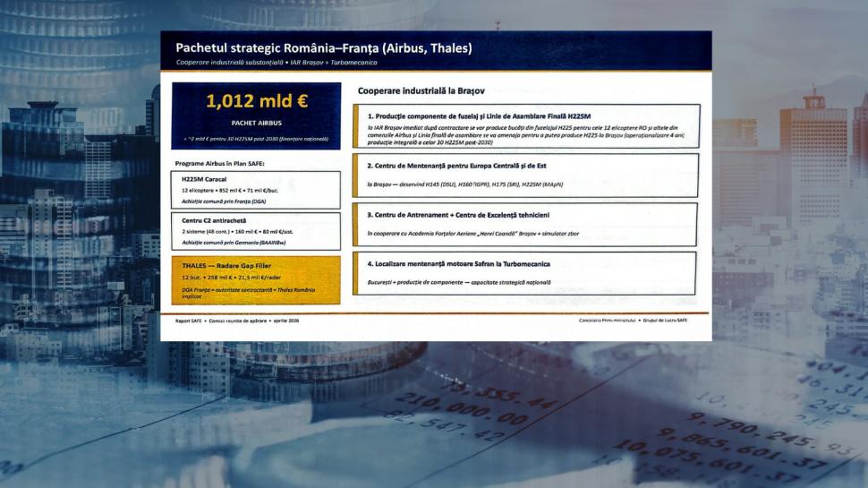Click item '3. Centru de Antrenament + Centru de Excelență'
The image size is (868, 488).
tap(458, 215)
